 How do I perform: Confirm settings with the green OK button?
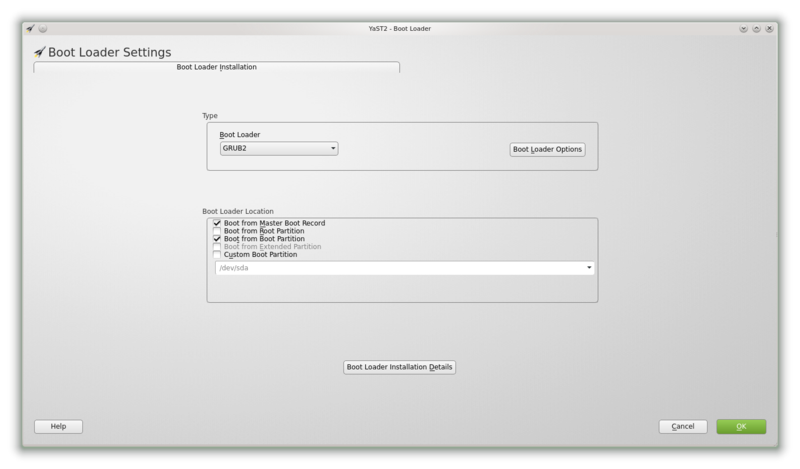741,426
